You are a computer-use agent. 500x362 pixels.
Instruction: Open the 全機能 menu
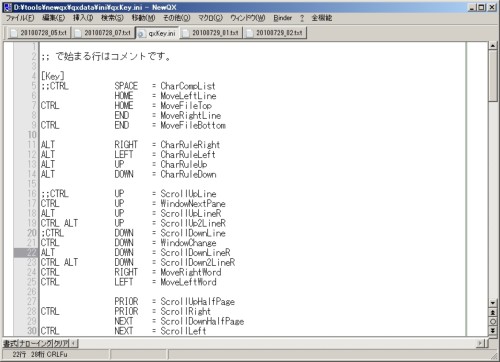322,18
